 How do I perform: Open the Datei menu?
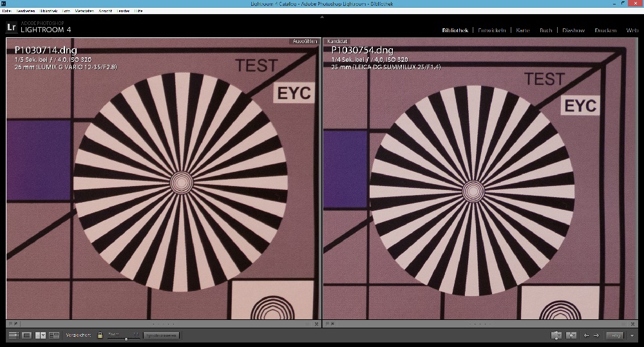pyautogui.click(x=6, y=11)
